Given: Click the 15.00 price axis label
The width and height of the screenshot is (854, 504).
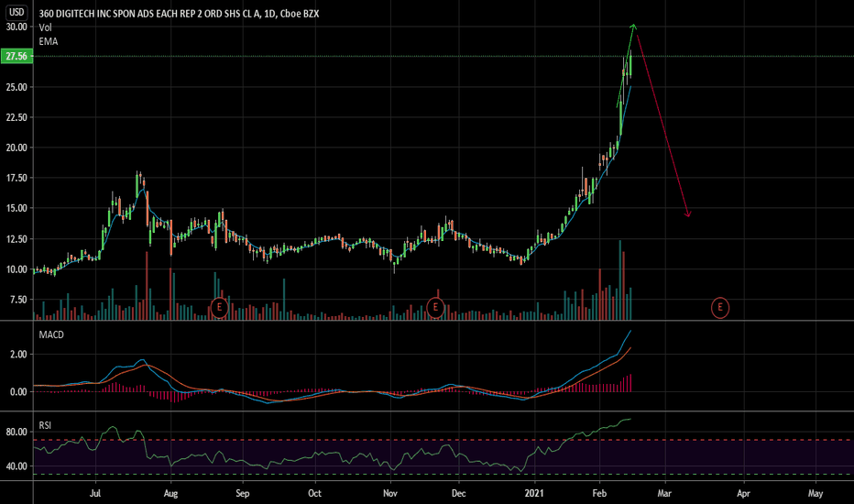Looking at the screenshot, I should [16, 208].
